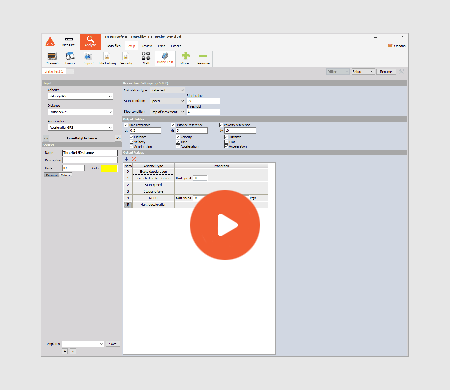Click the grey wrench icon at the top right
The image size is (450, 390).
tap(402, 71)
